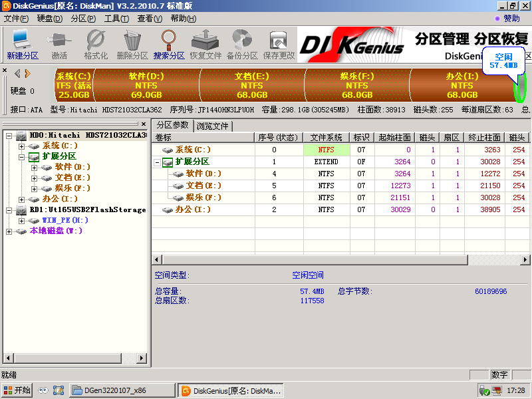Click tree panel scrollbar left arrow
This screenshot has width=532, height=399.
click(x=8, y=358)
